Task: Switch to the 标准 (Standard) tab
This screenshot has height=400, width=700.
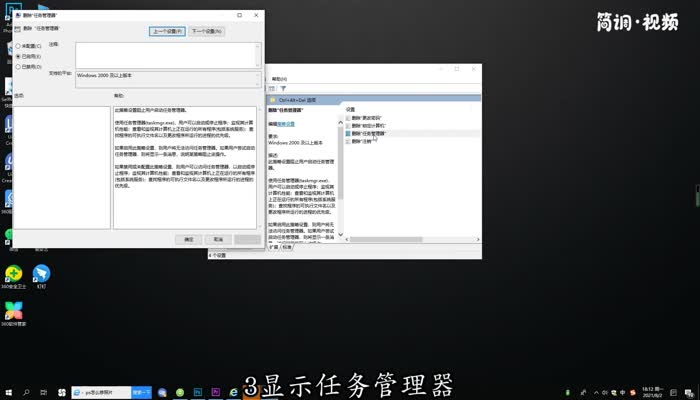Action: [287, 245]
